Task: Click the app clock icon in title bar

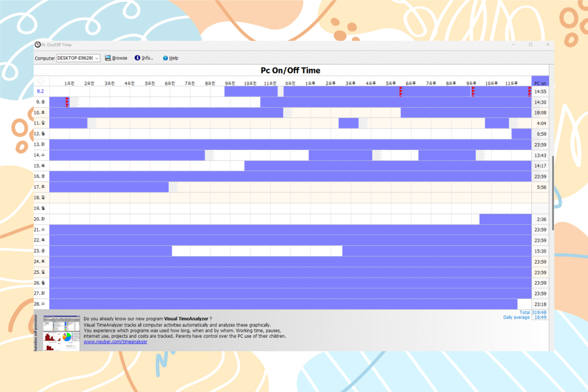Action: pyautogui.click(x=38, y=44)
